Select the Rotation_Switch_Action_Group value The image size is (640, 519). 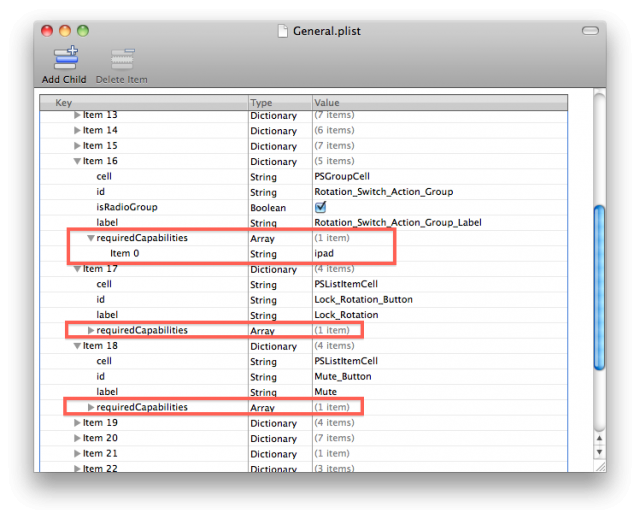tap(383, 192)
